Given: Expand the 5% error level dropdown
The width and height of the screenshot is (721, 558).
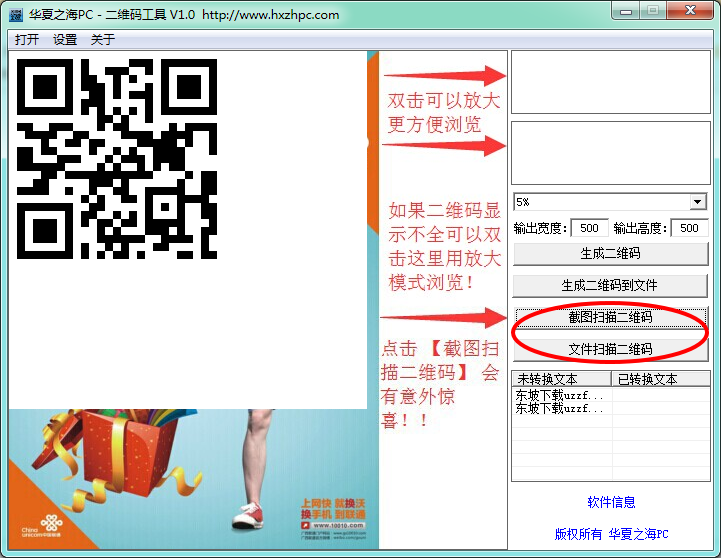Looking at the screenshot, I should click(x=698, y=202).
